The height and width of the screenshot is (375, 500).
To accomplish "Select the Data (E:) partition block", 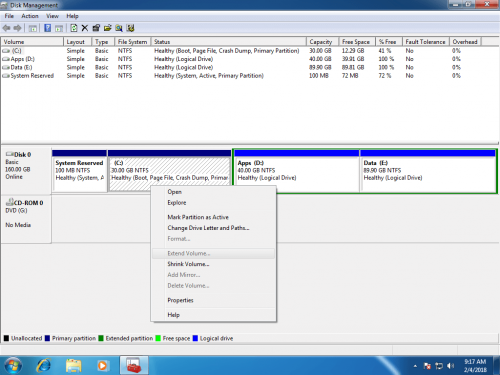I will pos(428,171).
